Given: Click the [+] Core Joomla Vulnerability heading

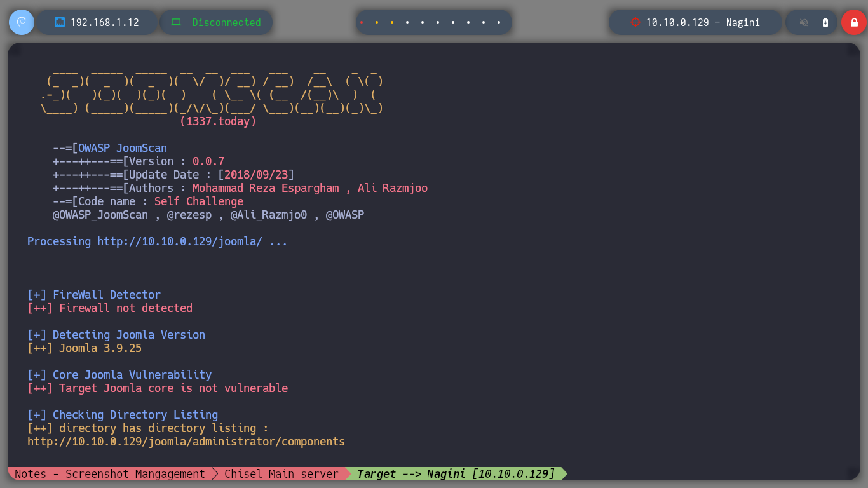Looking at the screenshot, I should click(x=119, y=375).
